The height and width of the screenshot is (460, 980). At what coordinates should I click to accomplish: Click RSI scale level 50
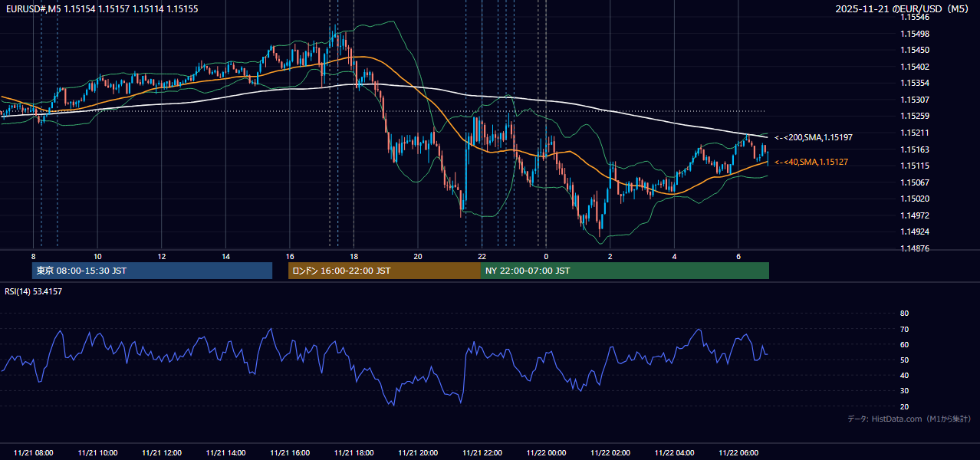[x=904, y=360]
